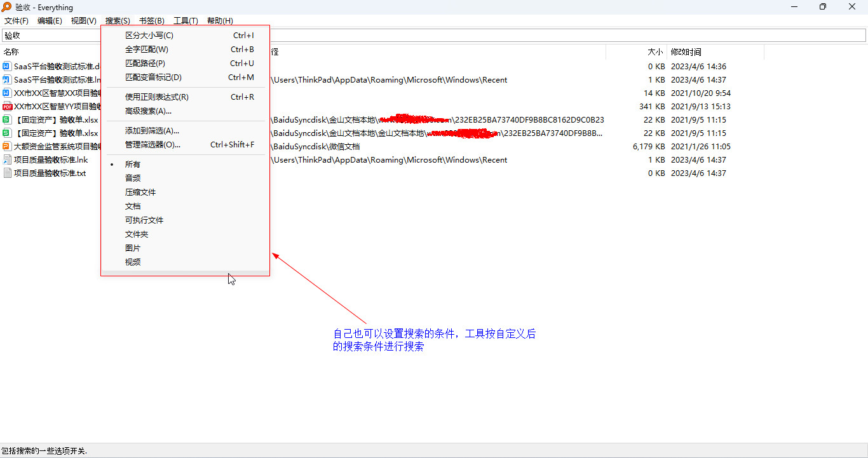Screen dimensions: 868x458
Task: Restore down the Everything window
Action: pos(823,7)
